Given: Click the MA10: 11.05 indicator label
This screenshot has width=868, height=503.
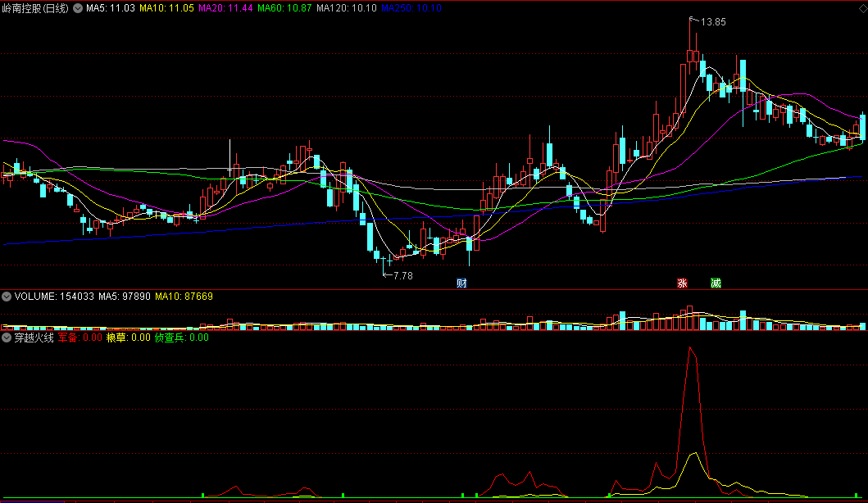Looking at the screenshot, I should [x=166, y=8].
